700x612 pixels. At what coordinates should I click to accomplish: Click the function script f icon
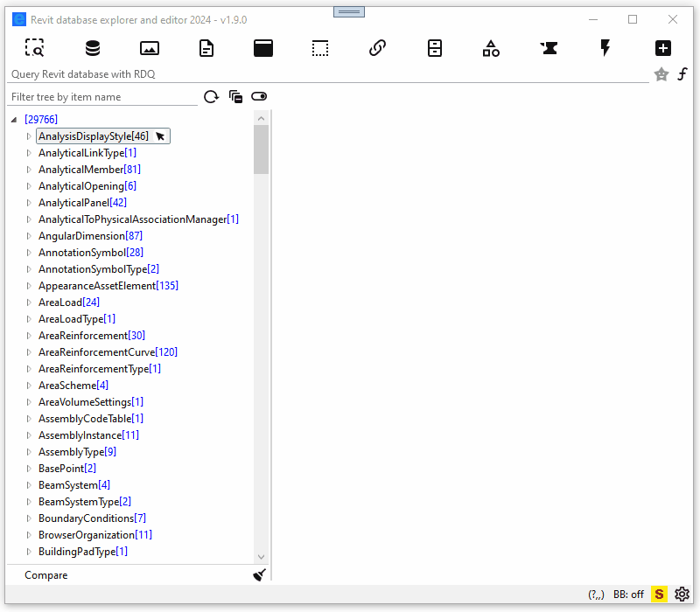point(682,74)
